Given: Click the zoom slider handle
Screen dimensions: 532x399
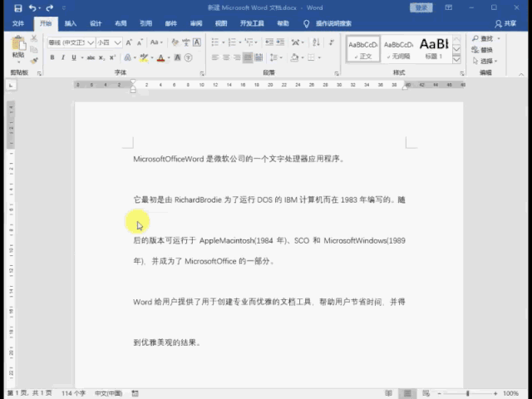Looking at the screenshot, I should tap(467, 393).
